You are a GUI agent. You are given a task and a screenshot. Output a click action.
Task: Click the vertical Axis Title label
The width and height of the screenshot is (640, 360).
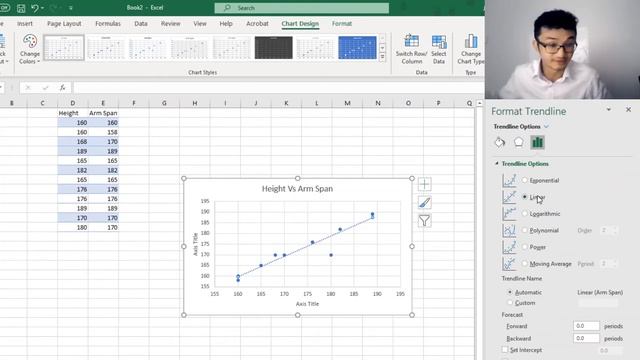[195, 244]
